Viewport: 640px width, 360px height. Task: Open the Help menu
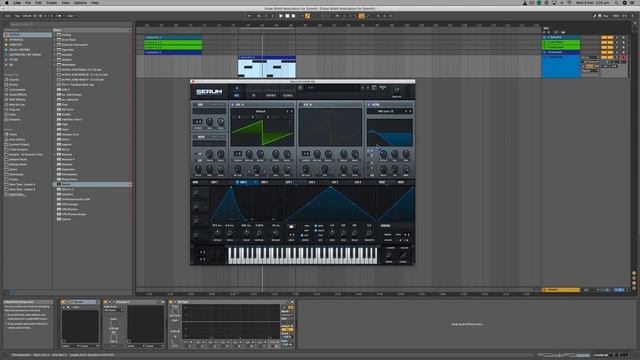pos(95,2)
